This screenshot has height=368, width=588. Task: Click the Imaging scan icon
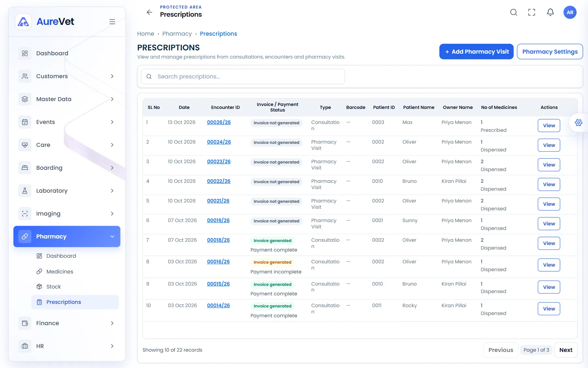coord(25,214)
